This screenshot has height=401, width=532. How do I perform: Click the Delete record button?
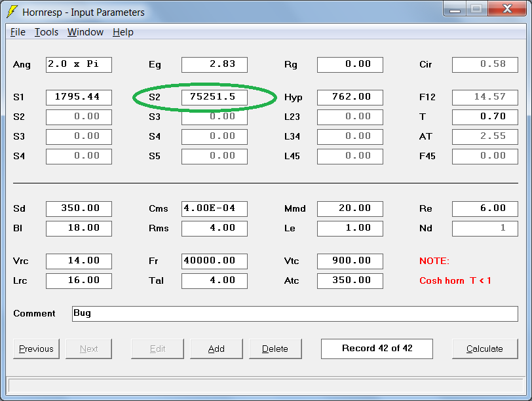275,349
